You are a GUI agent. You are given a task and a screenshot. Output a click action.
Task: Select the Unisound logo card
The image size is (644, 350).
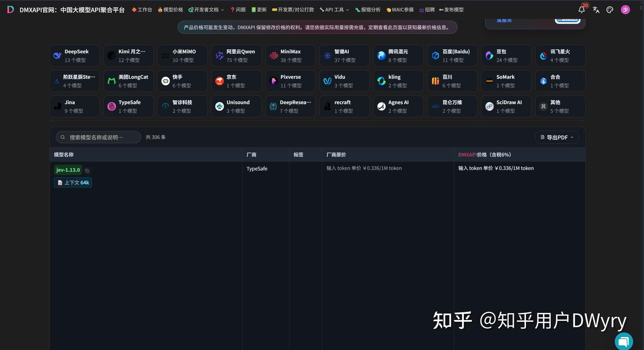click(x=237, y=107)
